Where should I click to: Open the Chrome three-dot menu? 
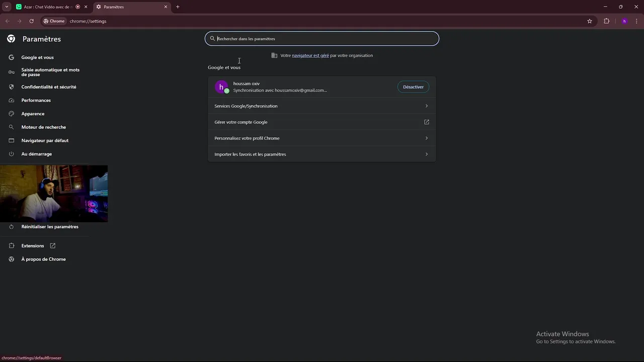coord(637,21)
